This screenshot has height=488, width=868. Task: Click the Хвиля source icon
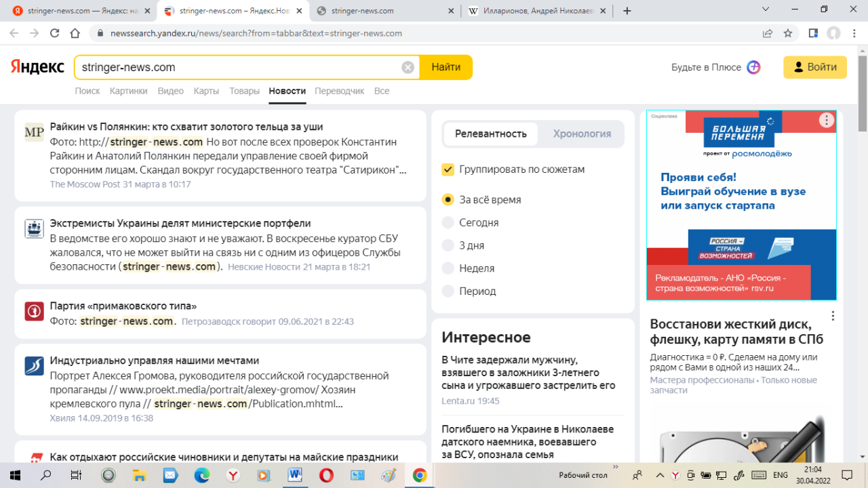tap(34, 366)
